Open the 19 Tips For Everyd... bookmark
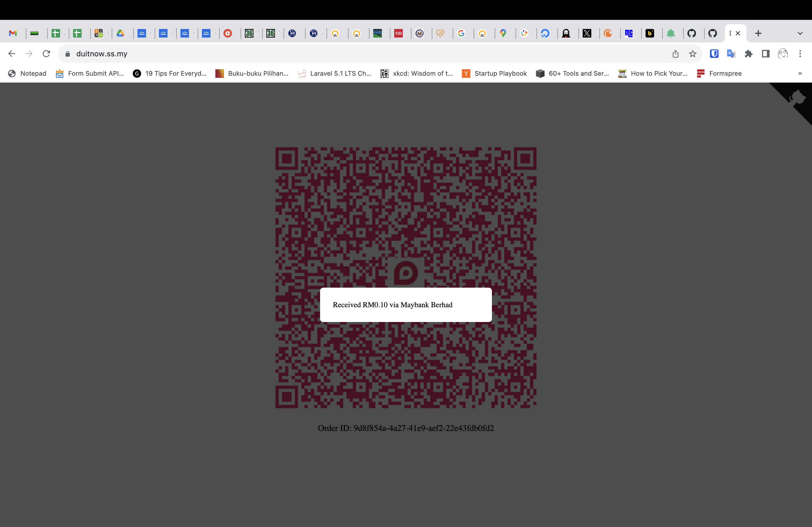 pos(170,73)
